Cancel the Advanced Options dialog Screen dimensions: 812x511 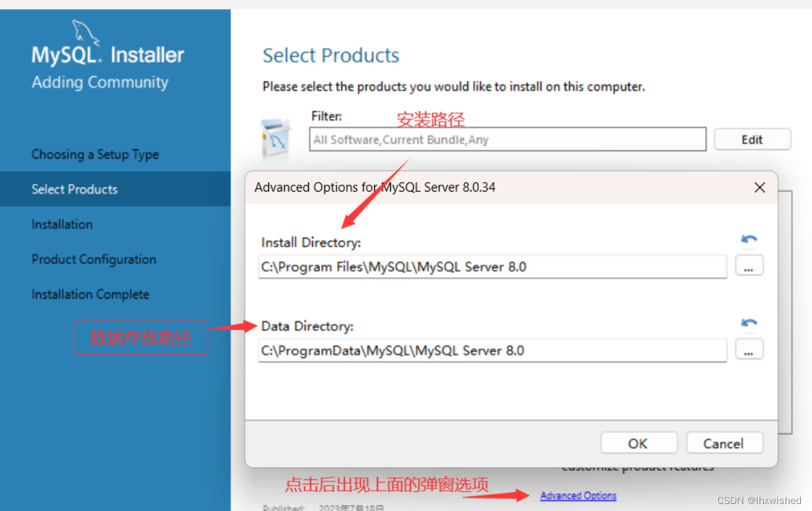click(x=724, y=443)
